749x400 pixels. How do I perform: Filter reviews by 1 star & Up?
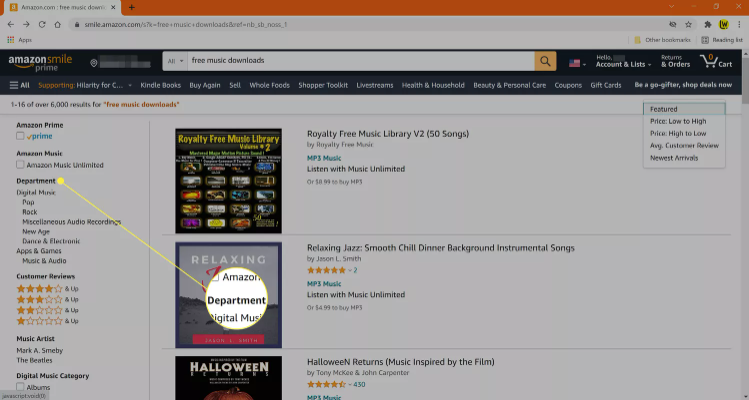click(47, 321)
